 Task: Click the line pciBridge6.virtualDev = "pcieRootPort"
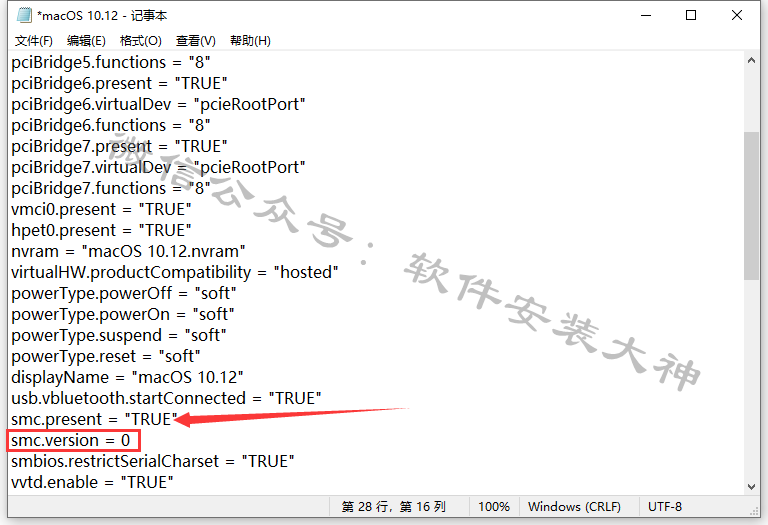pyautogui.click(x=158, y=105)
